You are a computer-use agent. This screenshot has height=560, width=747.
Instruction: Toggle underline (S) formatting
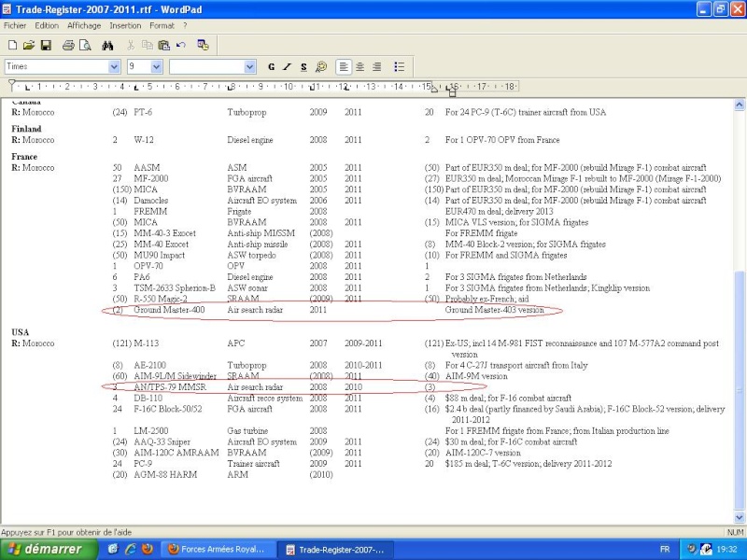pyautogui.click(x=303, y=66)
